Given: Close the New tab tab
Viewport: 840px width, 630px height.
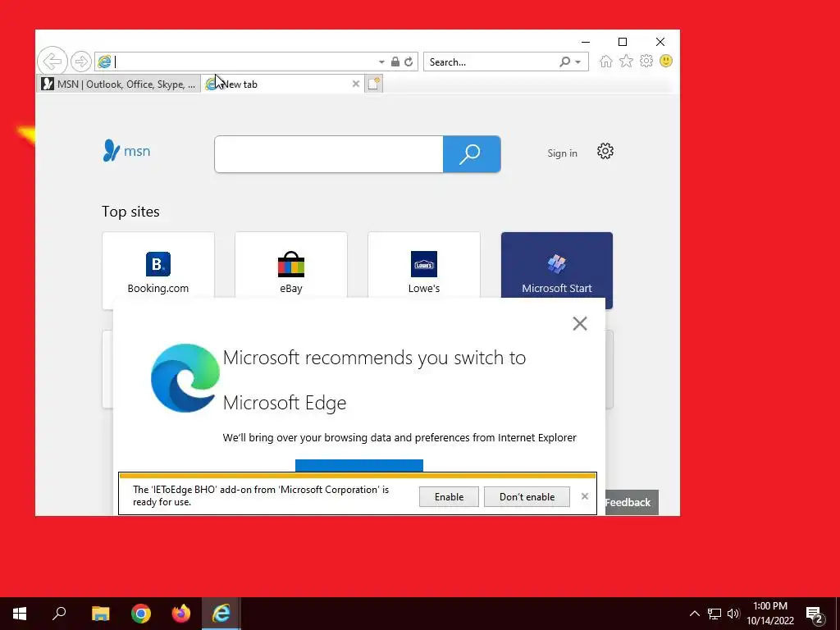Looking at the screenshot, I should pos(356,84).
